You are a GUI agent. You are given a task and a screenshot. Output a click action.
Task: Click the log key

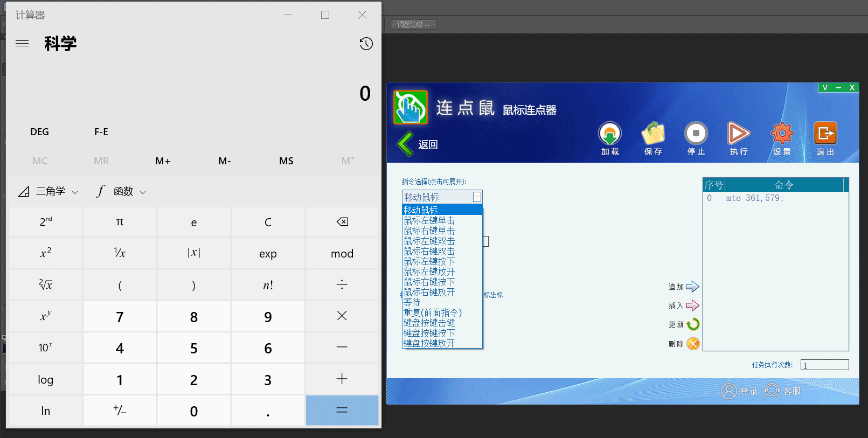(x=46, y=379)
